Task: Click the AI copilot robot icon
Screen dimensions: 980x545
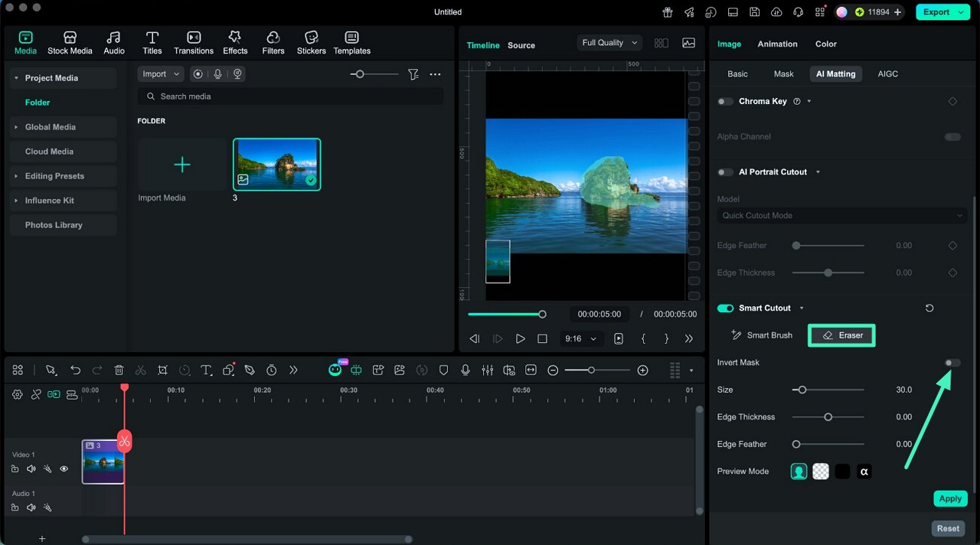Action: pos(335,369)
